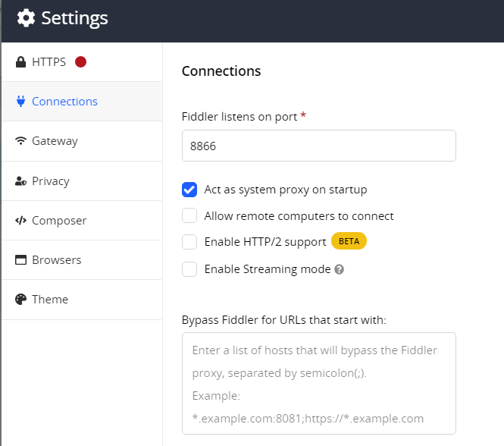Viewport: 504px width, 446px height.
Task: Turn on Enable Streaming mode checkbox
Action: [189, 269]
